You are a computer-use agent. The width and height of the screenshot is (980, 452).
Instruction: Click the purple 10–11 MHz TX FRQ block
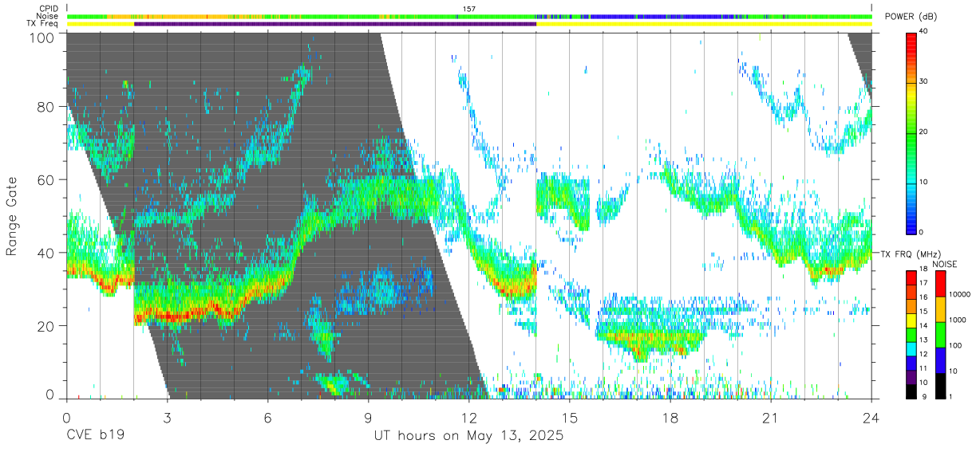coord(911,377)
